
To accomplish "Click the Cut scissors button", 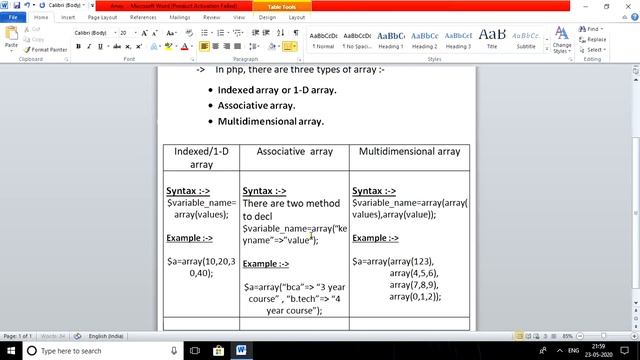I will (32, 29).
